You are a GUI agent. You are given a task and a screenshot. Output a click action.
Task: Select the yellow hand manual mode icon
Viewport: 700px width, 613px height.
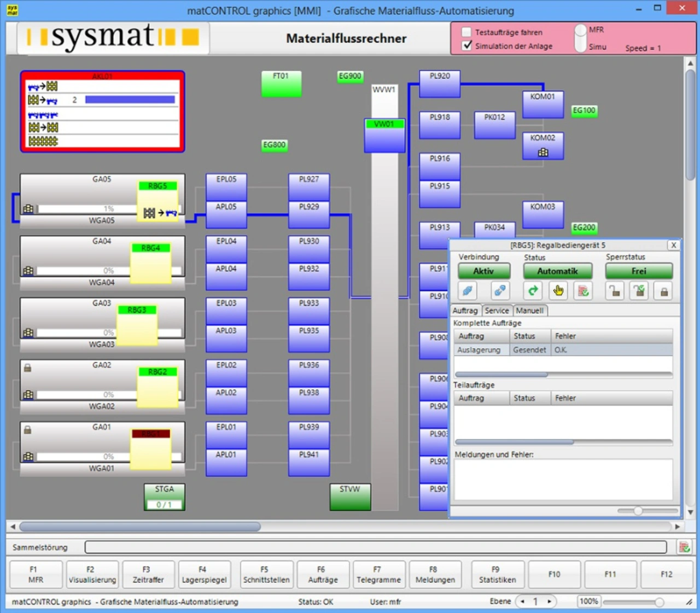coord(558,291)
